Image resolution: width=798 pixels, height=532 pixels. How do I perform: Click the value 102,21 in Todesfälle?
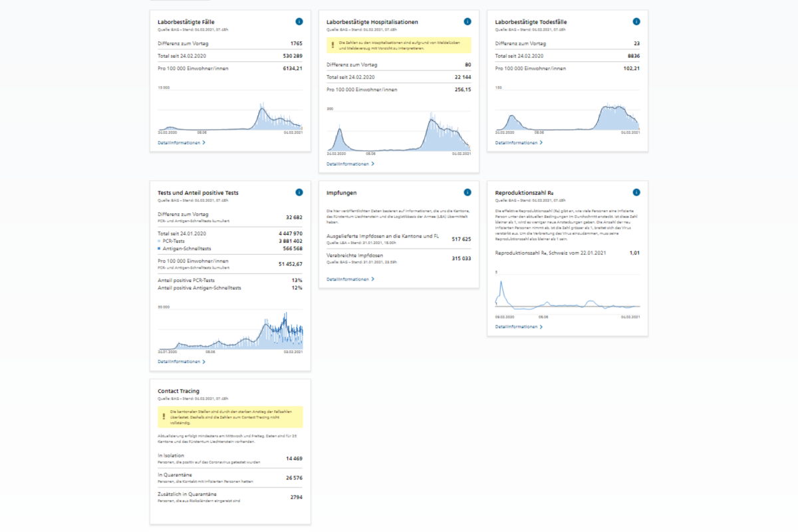(632, 68)
